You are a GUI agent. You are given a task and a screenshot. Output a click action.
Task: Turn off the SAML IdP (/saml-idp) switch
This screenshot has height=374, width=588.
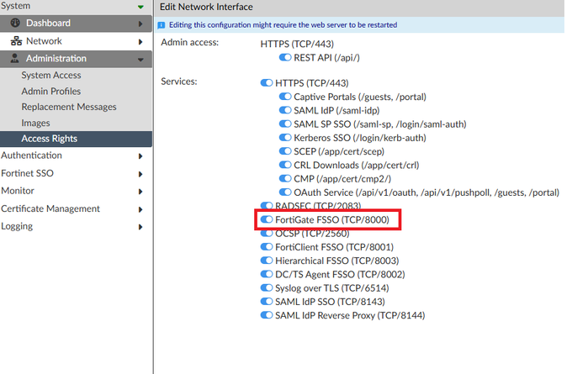[285, 111]
